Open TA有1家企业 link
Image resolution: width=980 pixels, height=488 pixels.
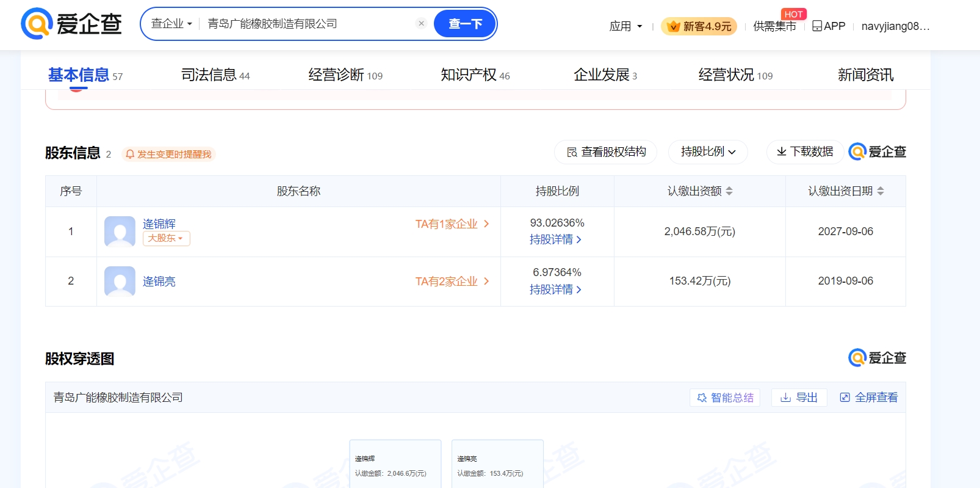click(452, 224)
